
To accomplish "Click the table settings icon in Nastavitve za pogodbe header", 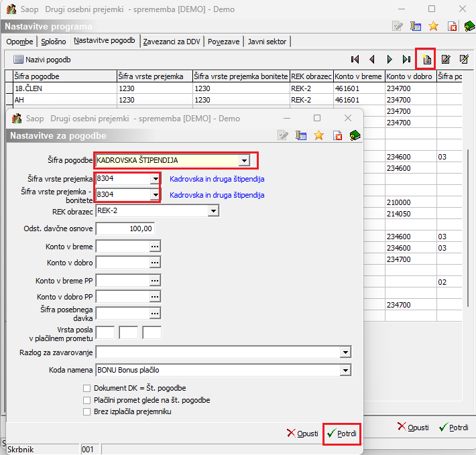I will [301, 135].
